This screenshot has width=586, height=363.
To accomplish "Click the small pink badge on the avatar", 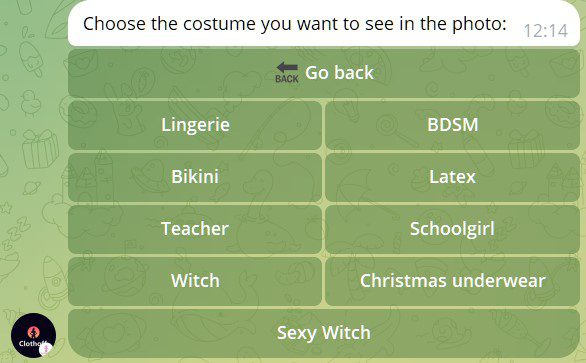I will point(46,349).
